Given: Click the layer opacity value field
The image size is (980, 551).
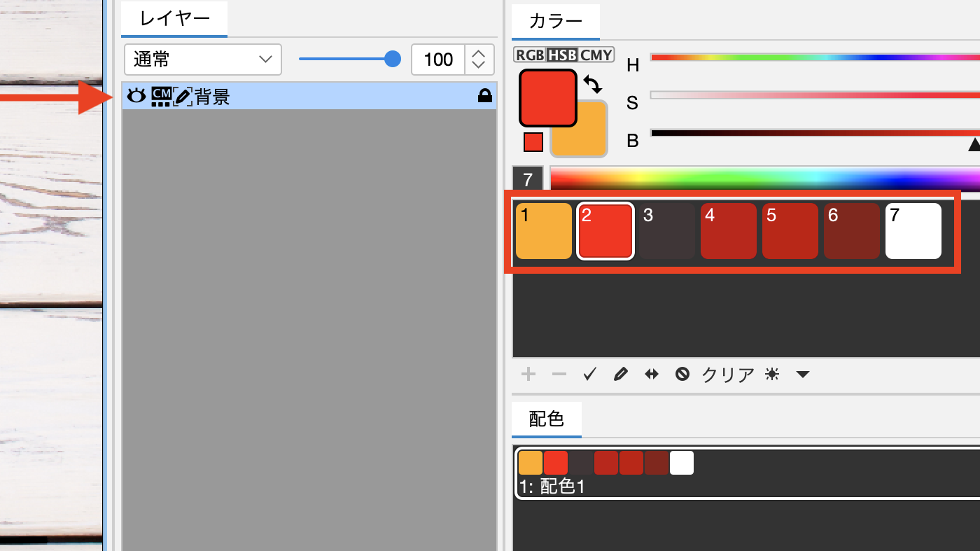Looking at the screenshot, I should tap(438, 60).
